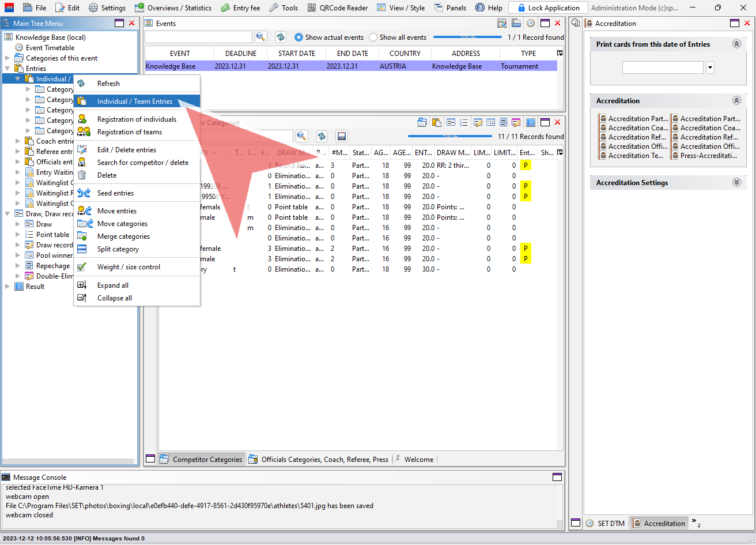Click the refresh icon in categories panel
Screen dimensions: 756x545
[322, 136]
